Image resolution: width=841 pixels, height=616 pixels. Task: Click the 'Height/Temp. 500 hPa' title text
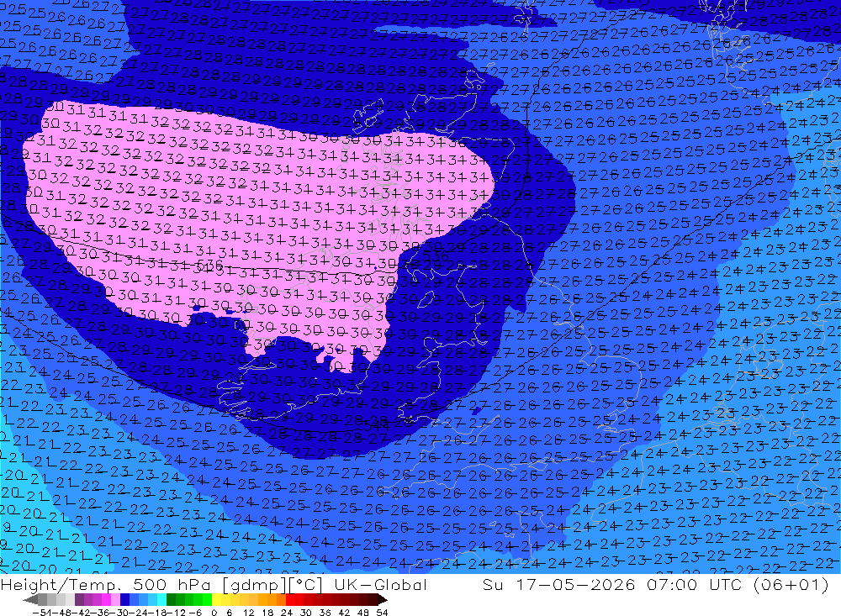(x=104, y=584)
